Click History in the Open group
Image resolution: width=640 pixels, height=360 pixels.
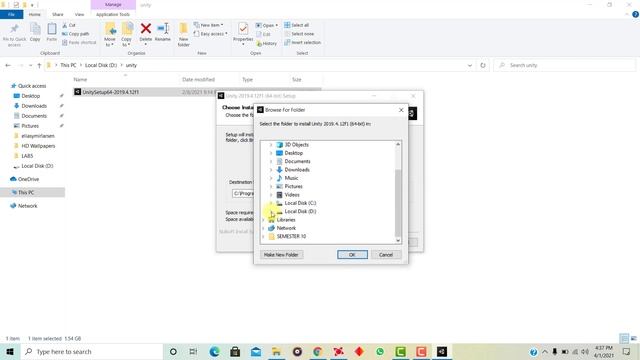point(267,43)
